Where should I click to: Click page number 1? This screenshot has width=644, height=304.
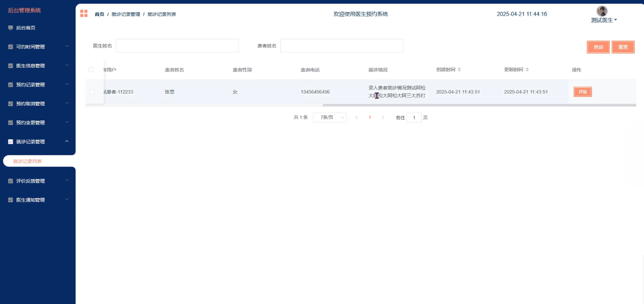[370, 117]
